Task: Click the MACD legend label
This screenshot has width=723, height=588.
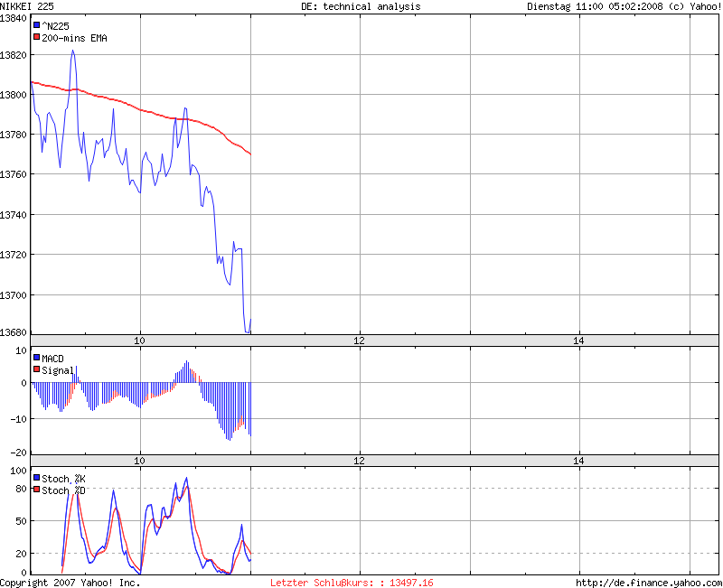Action: 52,359
